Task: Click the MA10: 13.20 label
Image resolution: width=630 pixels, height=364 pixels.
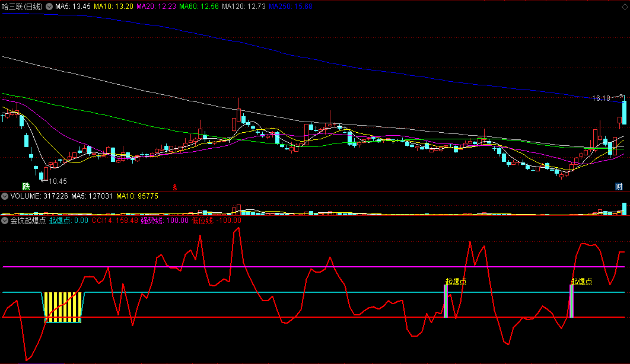Action: click(113, 7)
